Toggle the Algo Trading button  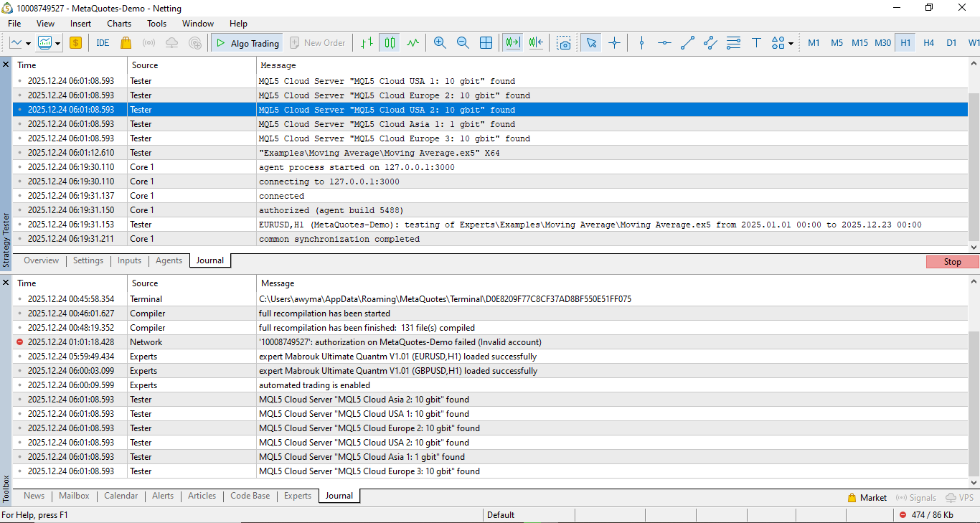pos(246,43)
